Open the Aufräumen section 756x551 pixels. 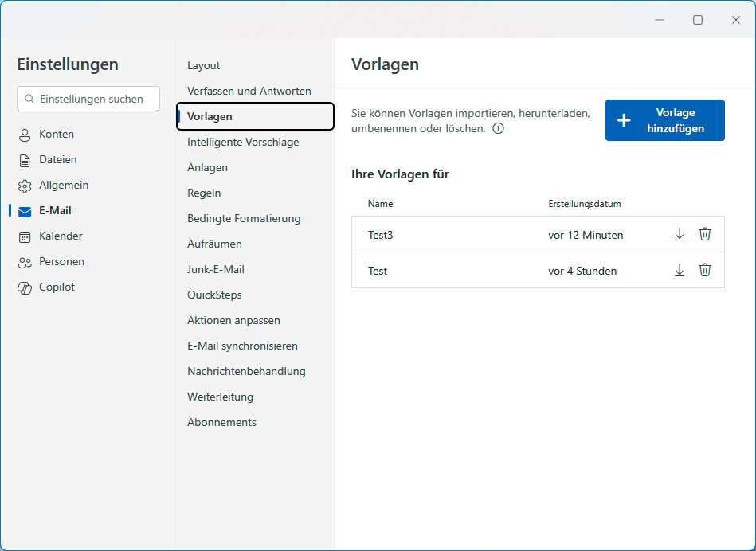click(x=214, y=244)
